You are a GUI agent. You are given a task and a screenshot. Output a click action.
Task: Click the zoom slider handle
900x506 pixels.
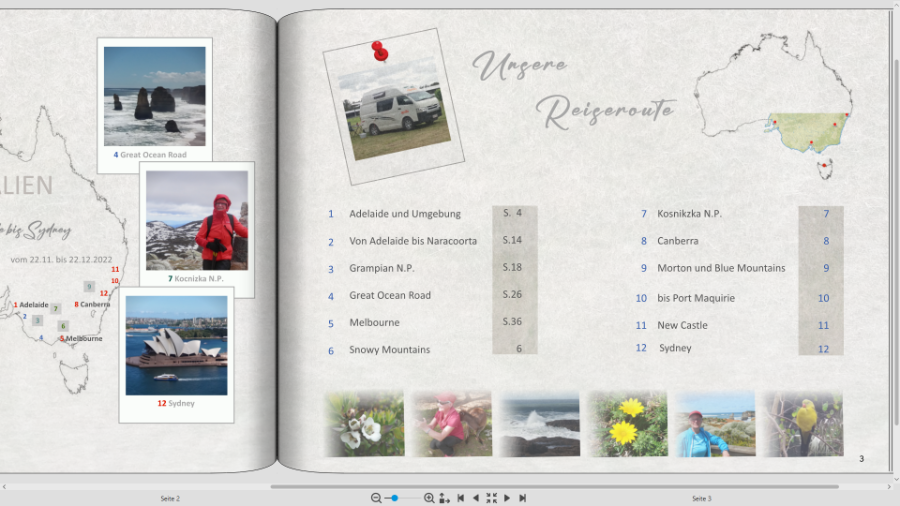tap(395, 498)
